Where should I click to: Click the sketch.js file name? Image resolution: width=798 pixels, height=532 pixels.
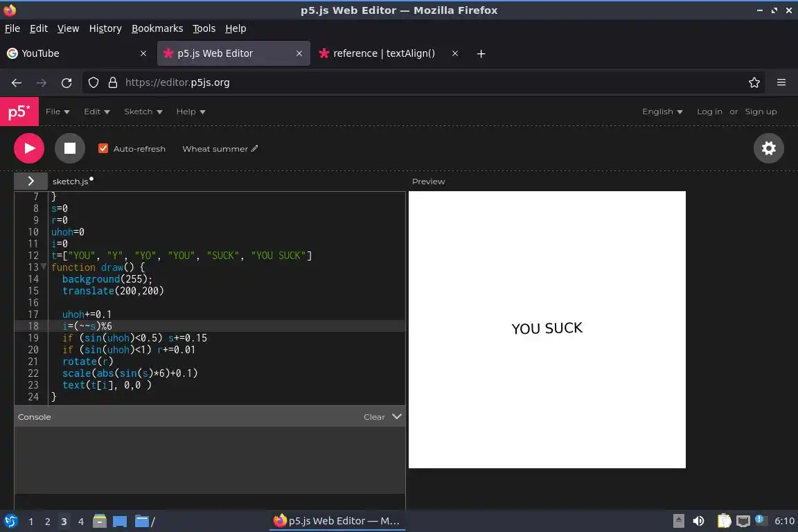(x=70, y=181)
